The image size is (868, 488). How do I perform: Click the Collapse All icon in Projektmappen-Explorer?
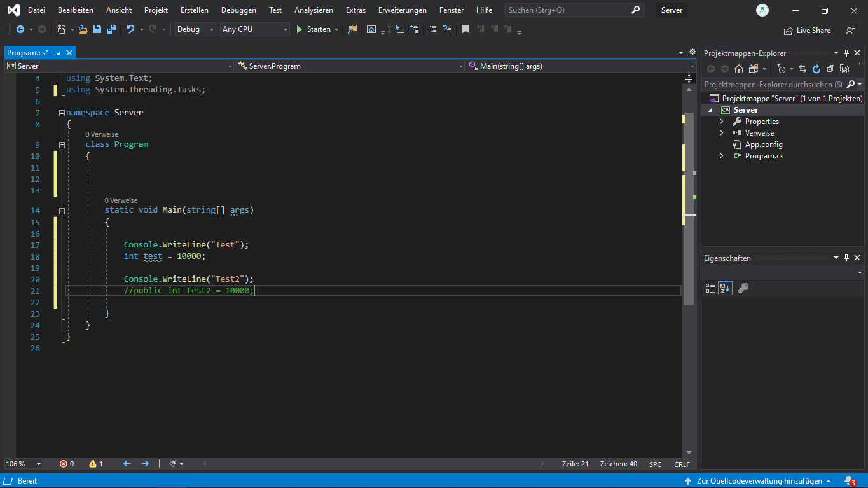(830, 69)
